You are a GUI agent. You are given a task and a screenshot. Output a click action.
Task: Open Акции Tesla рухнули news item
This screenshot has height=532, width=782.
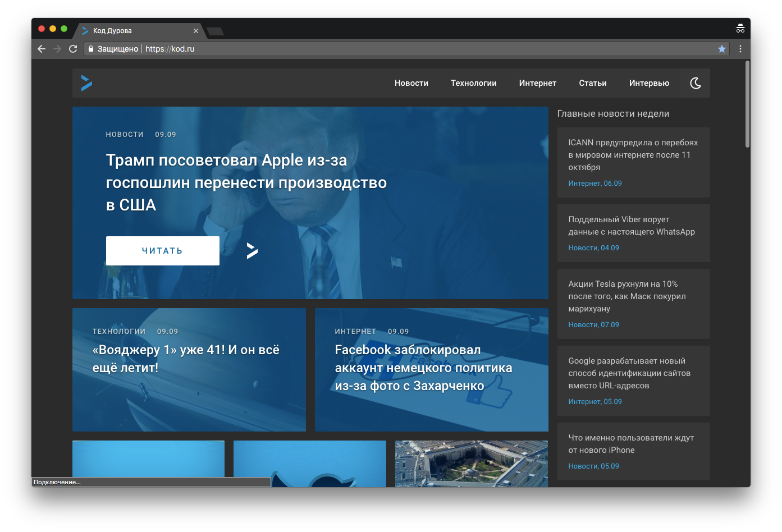coord(627,296)
